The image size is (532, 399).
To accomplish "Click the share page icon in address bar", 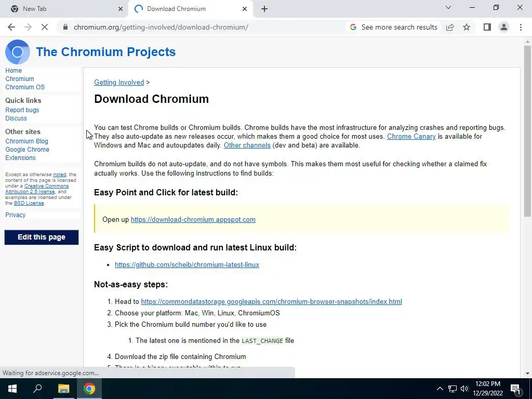I will coord(450,27).
